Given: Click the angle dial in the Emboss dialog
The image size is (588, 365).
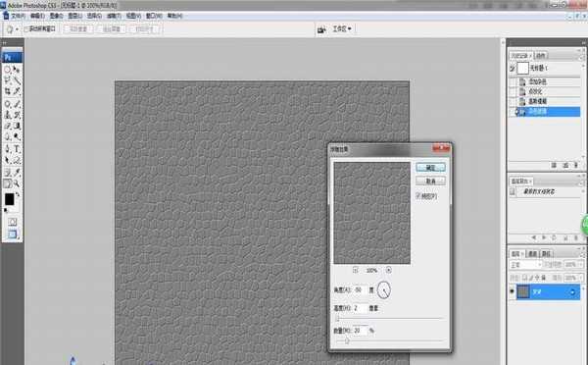Looking at the screenshot, I should point(383,290).
